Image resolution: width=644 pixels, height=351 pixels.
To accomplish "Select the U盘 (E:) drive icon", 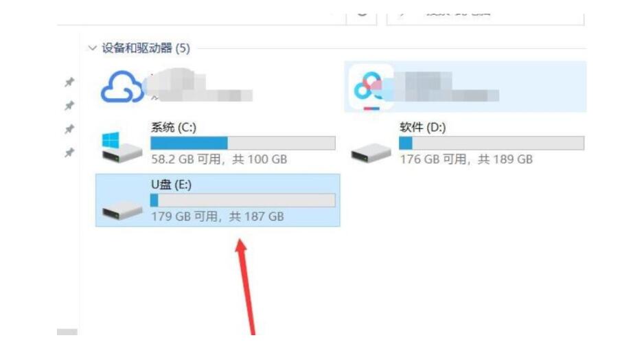I will coord(122,210).
